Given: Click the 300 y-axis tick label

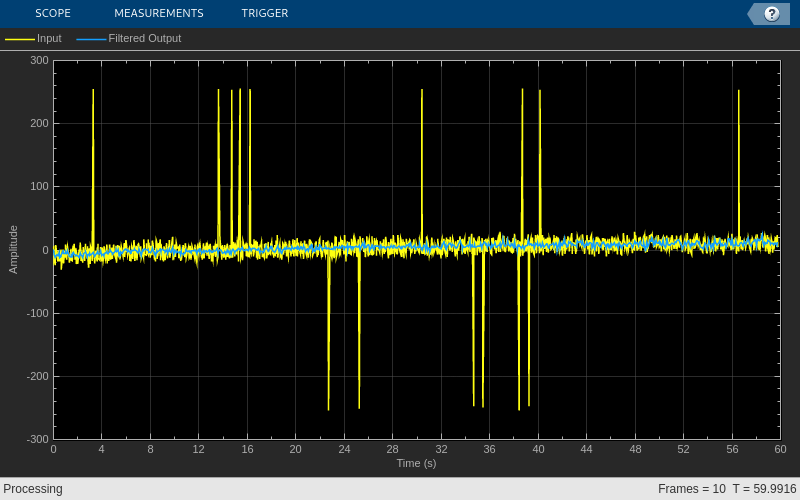Looking at the screenshot, I should click(39, 60).
